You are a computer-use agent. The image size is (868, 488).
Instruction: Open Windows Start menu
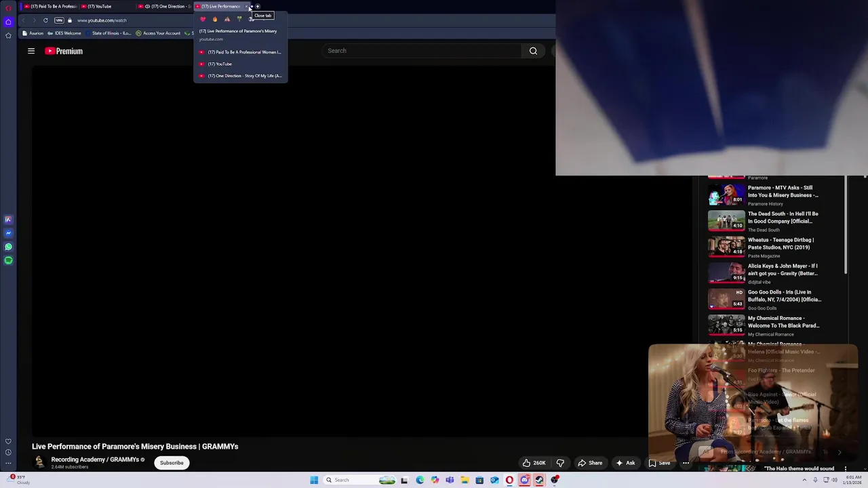[x=314, y=480]
